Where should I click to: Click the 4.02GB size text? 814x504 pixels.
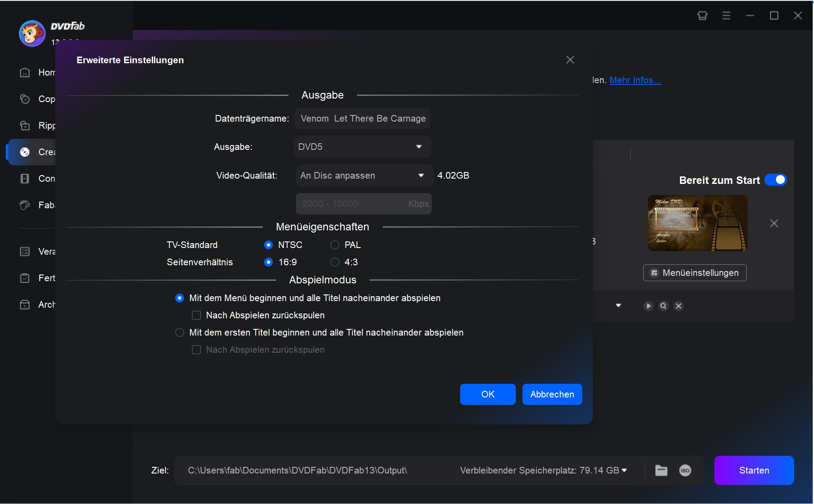click(453, 176)
